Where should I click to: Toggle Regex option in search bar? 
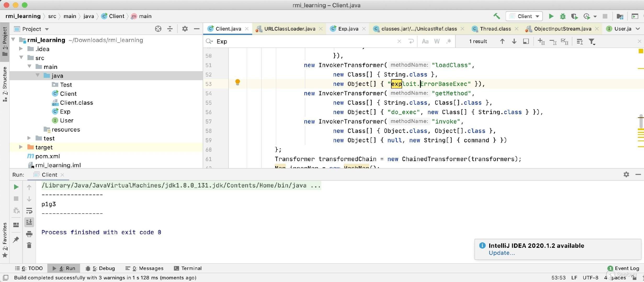coord(449,41)
